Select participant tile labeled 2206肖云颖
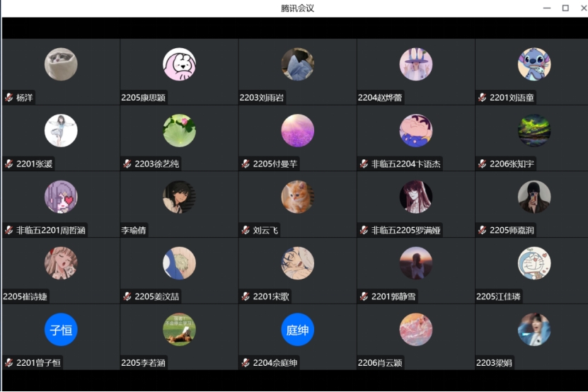 point(415,337)
